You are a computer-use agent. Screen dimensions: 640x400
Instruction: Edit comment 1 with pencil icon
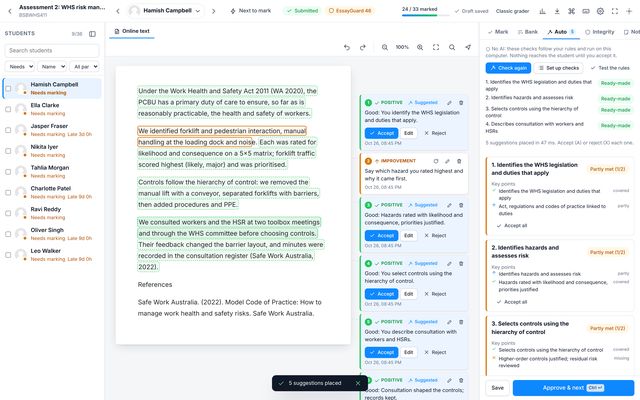[449, 103]
